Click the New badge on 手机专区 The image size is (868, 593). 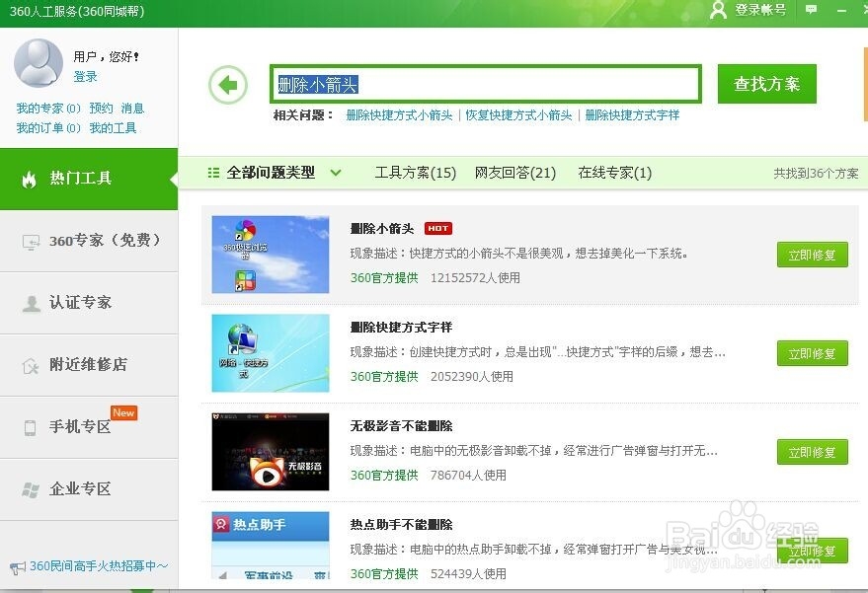pyautogui.click(x=123, y=412)
